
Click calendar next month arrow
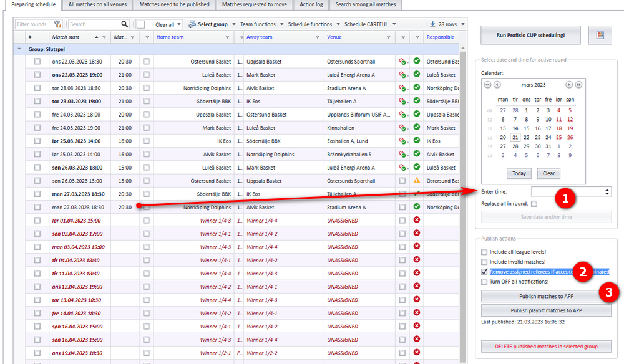(x=569, y=85)
